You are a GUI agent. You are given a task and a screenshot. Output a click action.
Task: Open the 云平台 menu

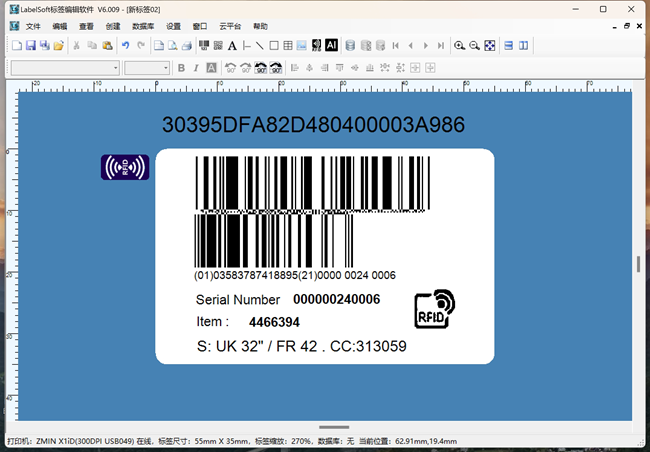[x=230, y=27]
